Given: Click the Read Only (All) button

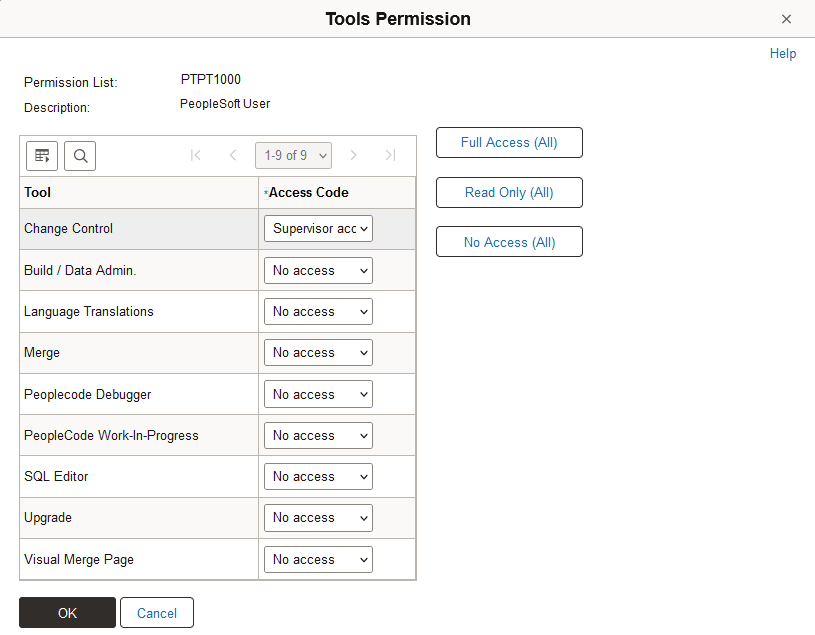Looking at the screenshot, I should tap(509, 192).
